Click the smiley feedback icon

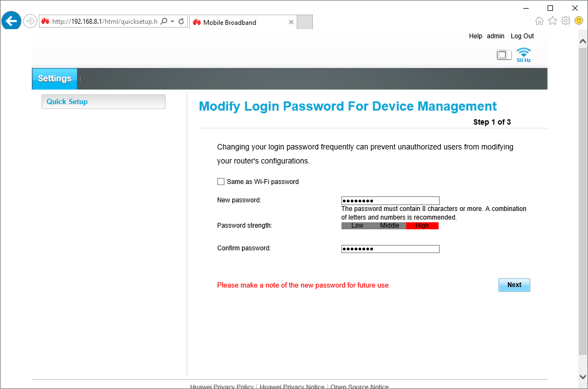pos(578,21)
